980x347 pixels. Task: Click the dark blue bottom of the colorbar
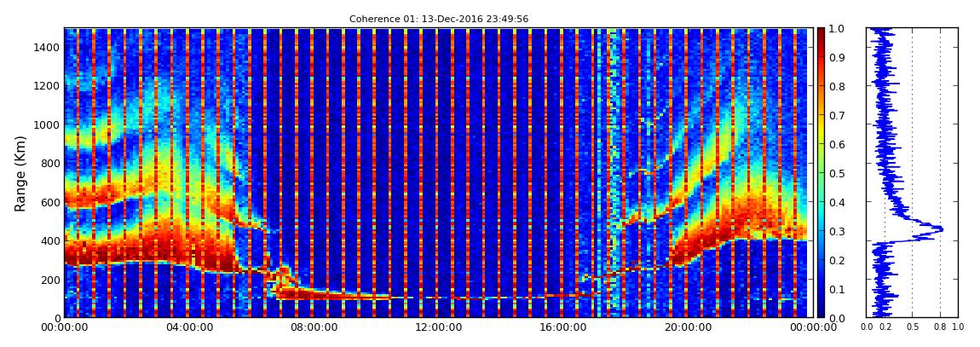[821, 313]
